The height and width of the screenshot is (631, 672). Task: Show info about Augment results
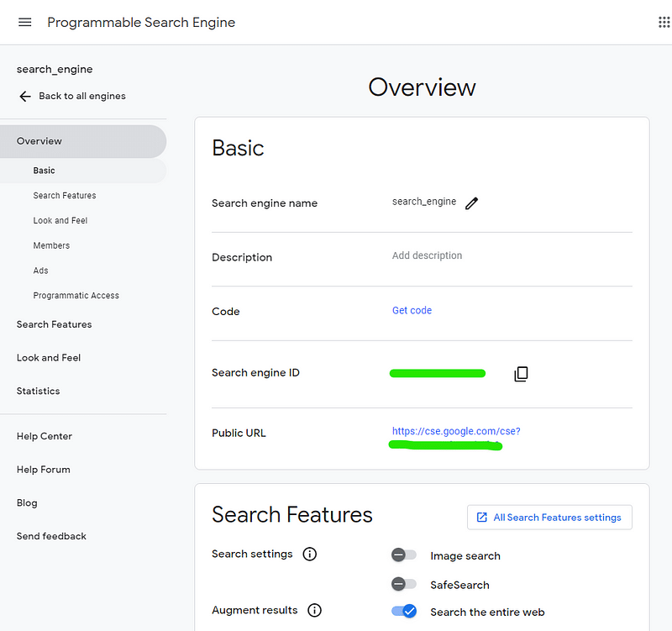pyautogui.click(x=314, y=611)
